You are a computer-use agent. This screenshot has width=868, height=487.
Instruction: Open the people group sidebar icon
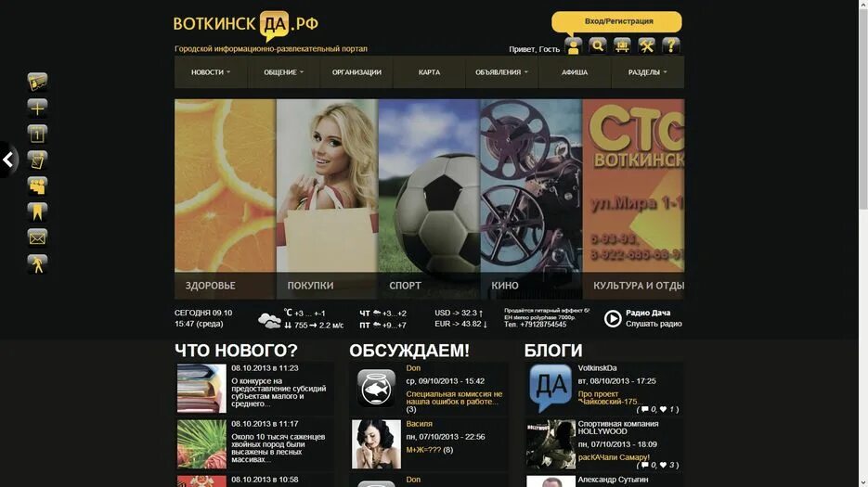38,186
